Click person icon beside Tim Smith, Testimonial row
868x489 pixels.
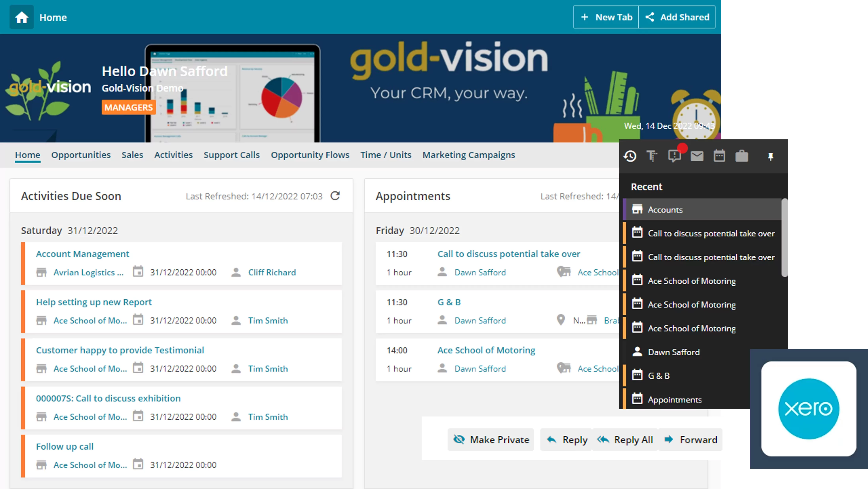click(x=236, y=368)
